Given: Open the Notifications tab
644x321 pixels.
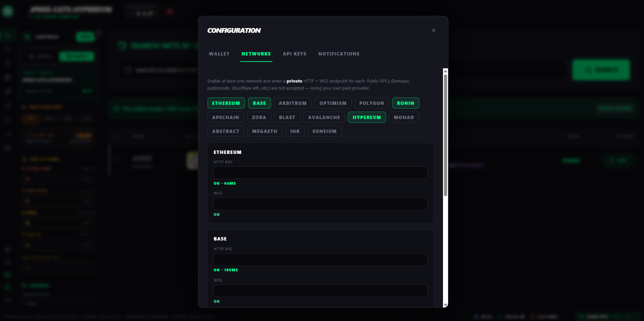Looking at the screenshot, I should point(339,54).
